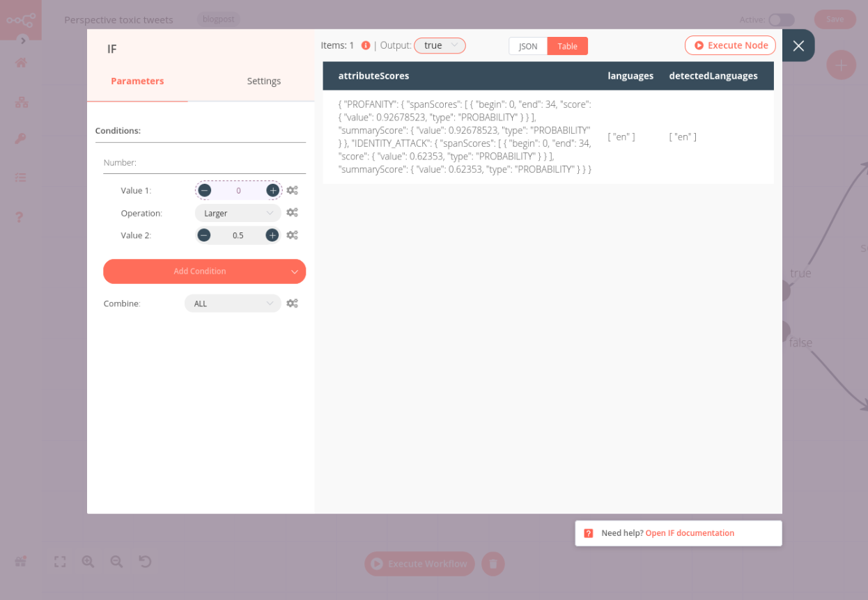Switch output view to JSON
Screen dimensions: 868x600
tap(528, 46)
